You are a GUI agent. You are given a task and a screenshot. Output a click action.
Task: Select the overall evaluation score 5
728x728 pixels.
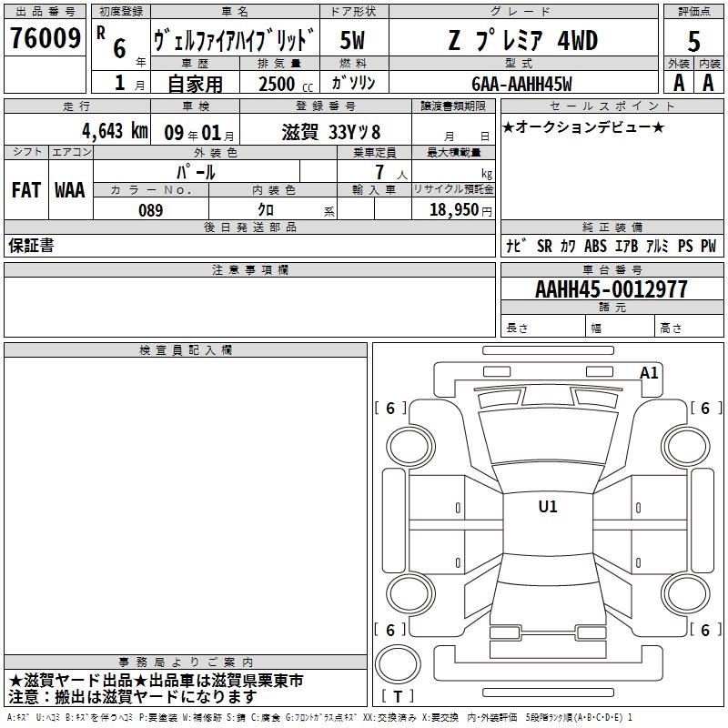coord(693,41)
